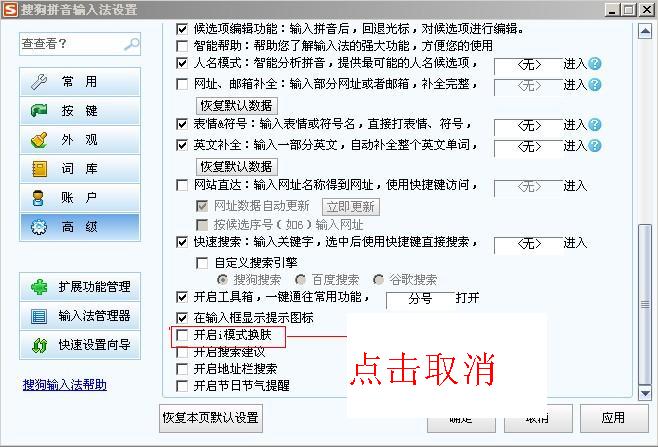Launch 快速设置向导

pyautogui.click(x=80, y=345)
